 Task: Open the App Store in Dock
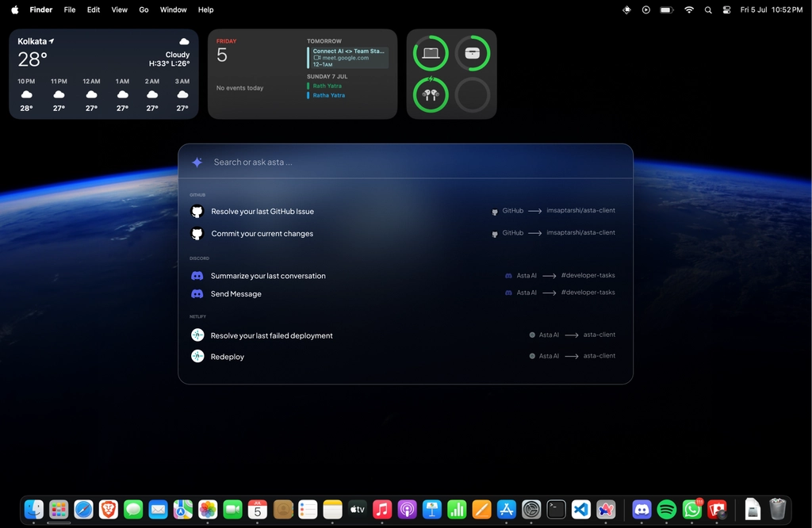click(507, 510)
